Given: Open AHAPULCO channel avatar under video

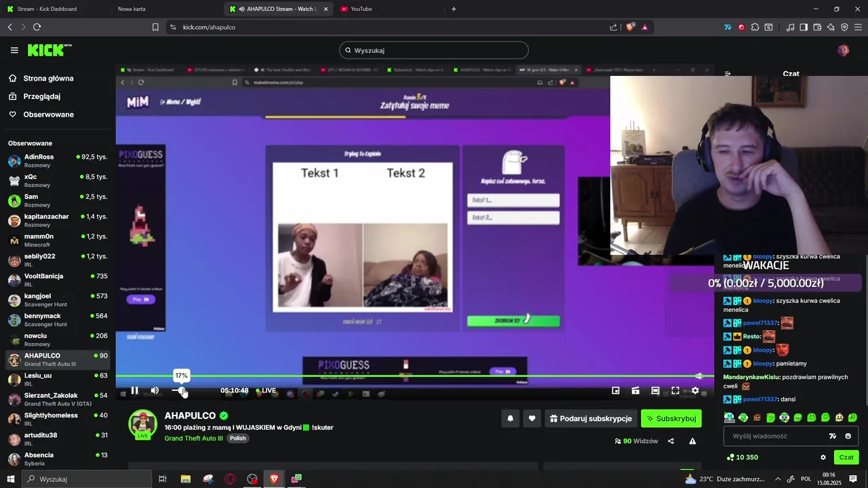Looking at the screenshot, I should [142, 424].
